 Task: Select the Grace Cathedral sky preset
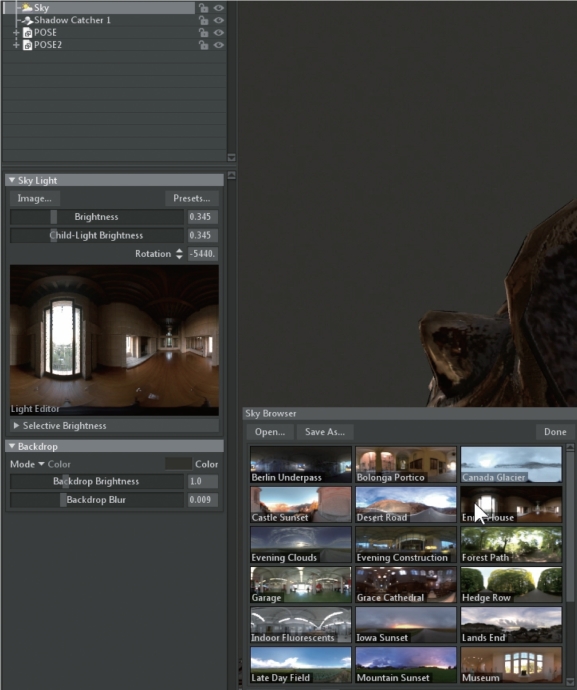coord(406,585)
